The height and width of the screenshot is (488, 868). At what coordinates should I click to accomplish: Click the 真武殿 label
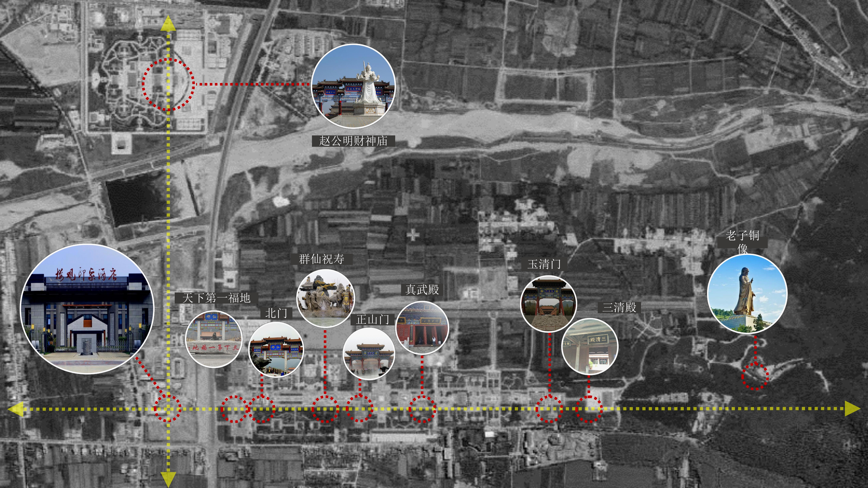coord(422,290)
